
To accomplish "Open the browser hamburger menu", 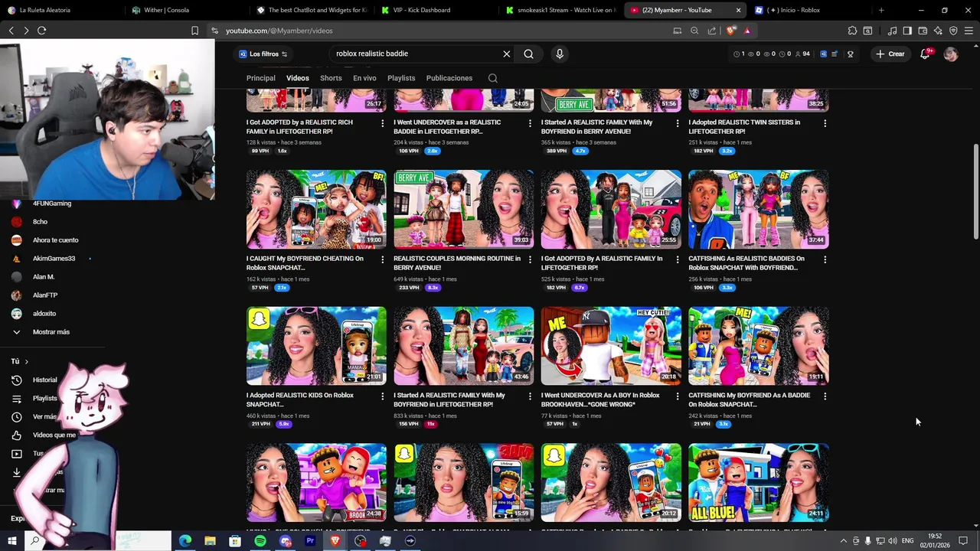I will (x=969, y=31).
